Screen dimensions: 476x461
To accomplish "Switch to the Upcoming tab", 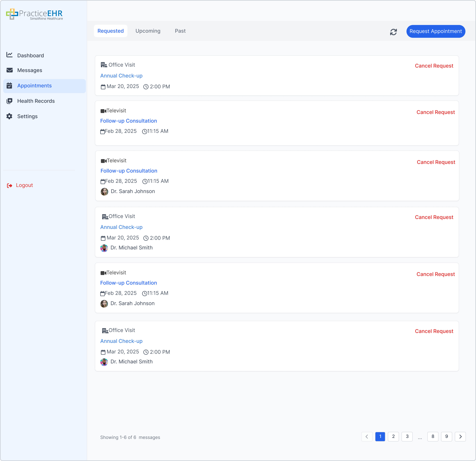I will click(x=148, y=31).
